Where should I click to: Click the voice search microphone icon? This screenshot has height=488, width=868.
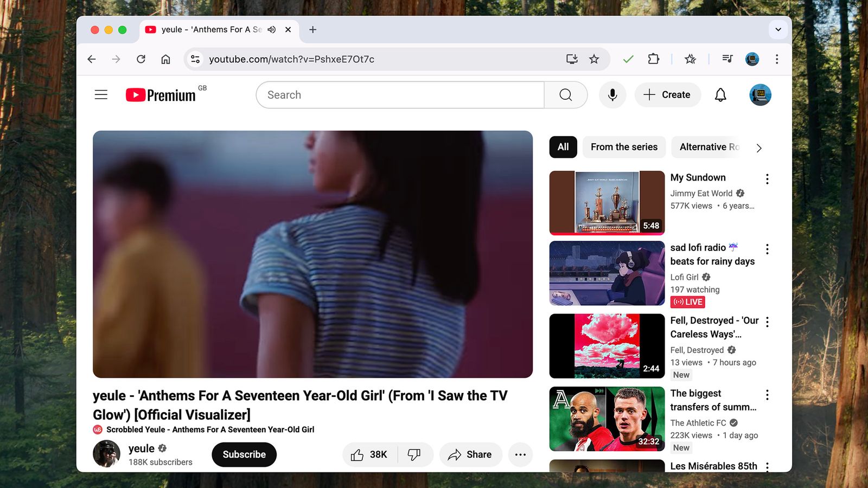[x=612, y=95]
